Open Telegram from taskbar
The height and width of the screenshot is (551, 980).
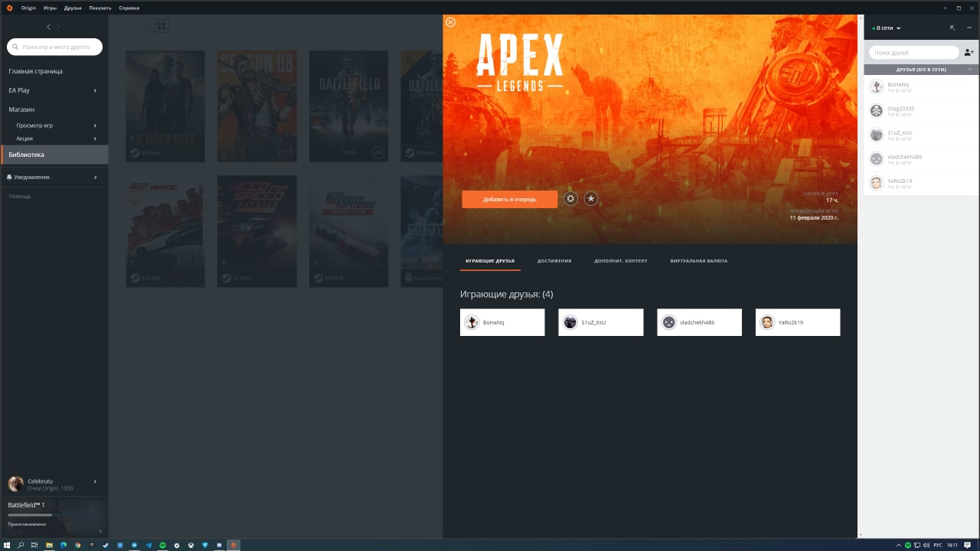click(x=134, y=545)
